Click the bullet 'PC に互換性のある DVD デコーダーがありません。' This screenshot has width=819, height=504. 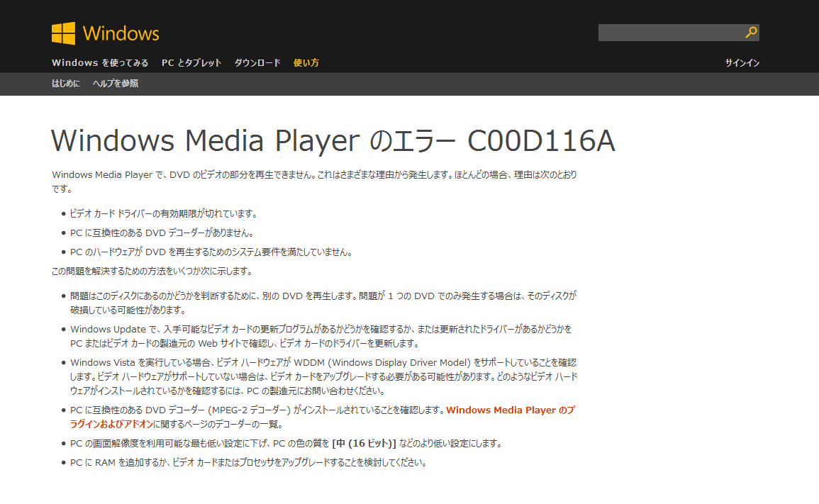tap(162, 233)
